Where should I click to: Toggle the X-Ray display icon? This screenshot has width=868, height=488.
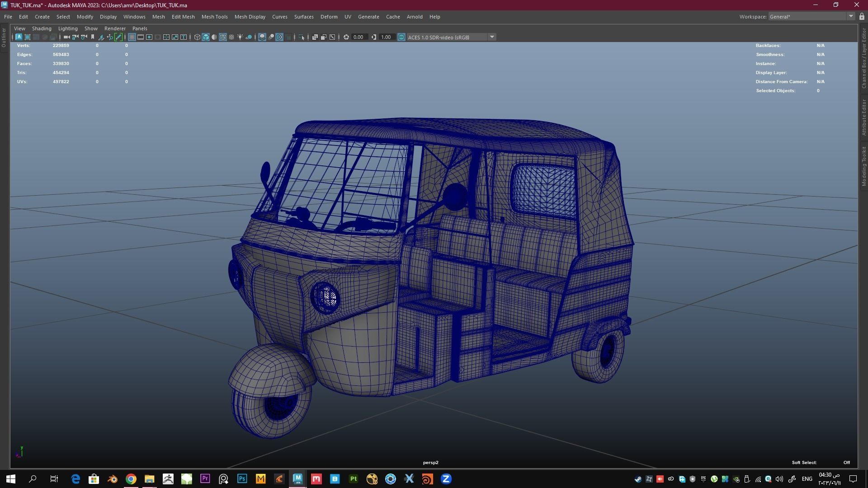315,37
